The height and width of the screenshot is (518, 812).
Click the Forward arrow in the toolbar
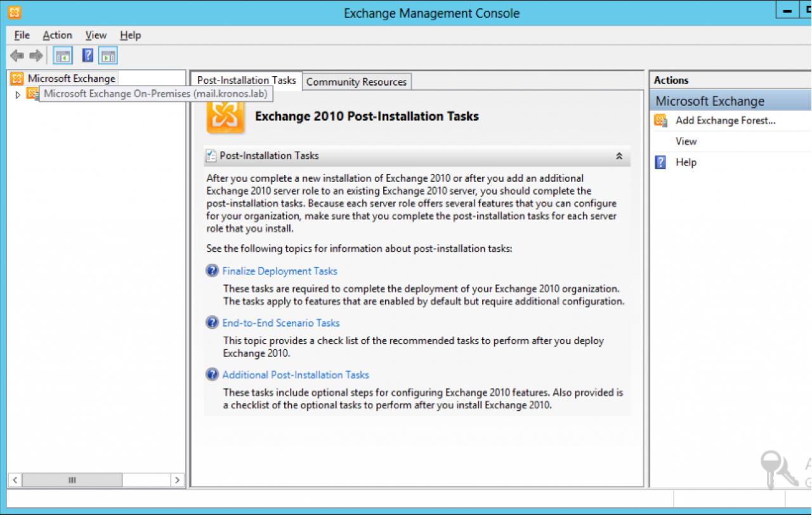tap(36, 56)
